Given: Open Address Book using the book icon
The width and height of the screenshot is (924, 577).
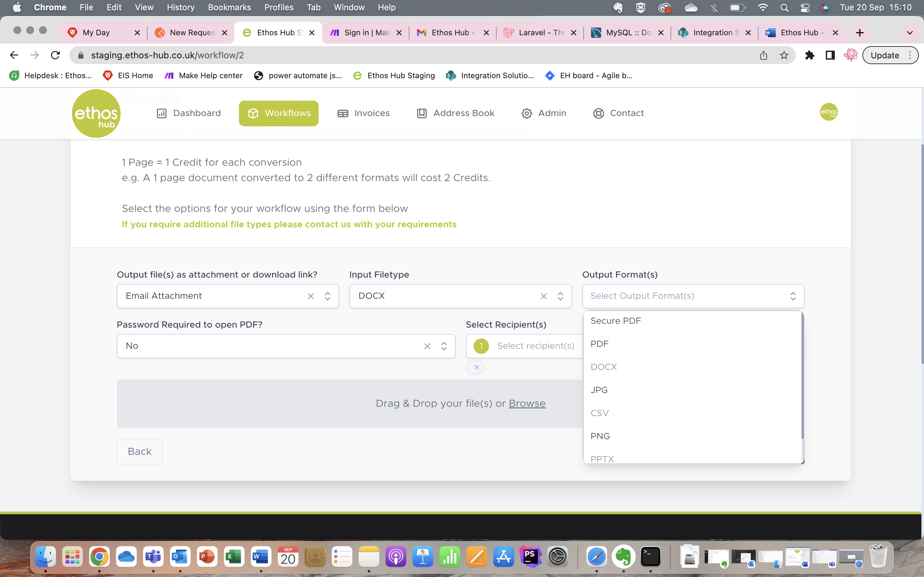Looking at the screenshot, I should point(421,113).
